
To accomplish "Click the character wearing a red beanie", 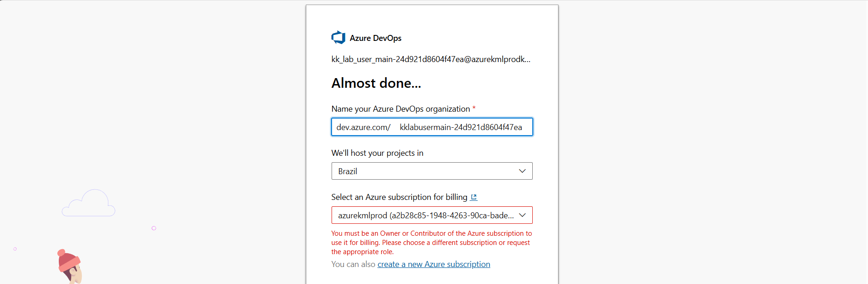I will 70,267.
